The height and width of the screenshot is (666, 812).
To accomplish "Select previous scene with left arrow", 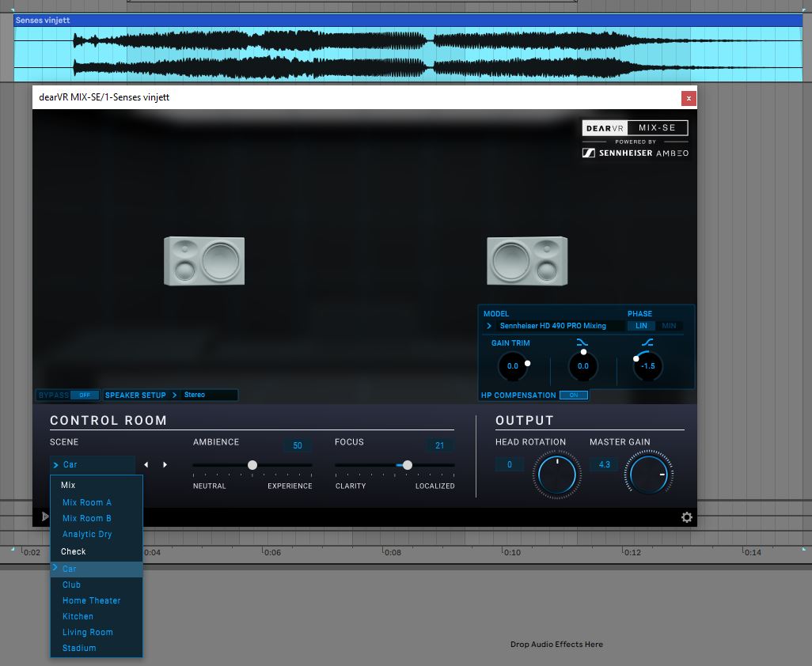I will (146, 465).
